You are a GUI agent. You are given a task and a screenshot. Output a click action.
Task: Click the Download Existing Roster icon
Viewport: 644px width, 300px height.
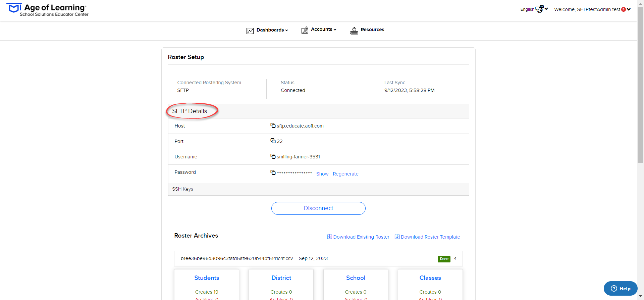click(329, 237)
